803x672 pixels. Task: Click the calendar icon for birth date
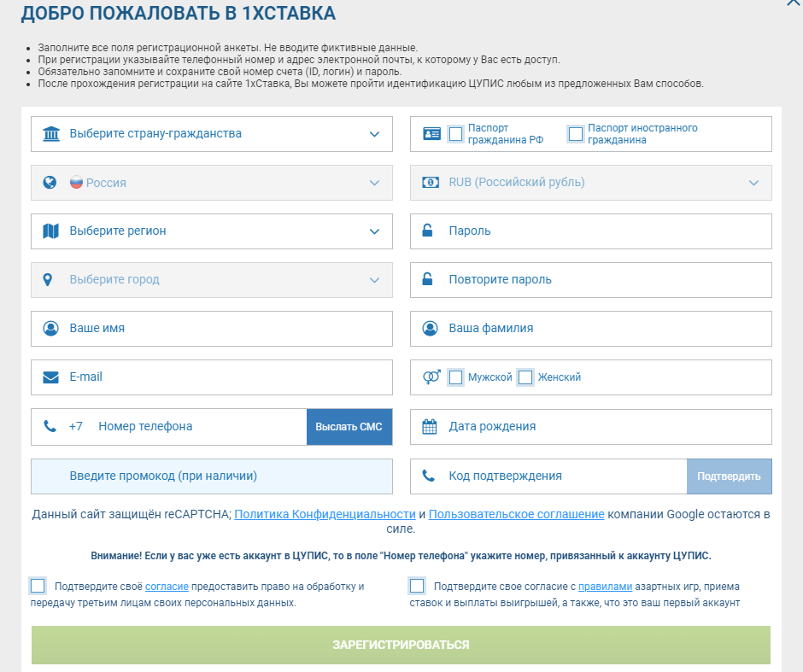(430, 426)
